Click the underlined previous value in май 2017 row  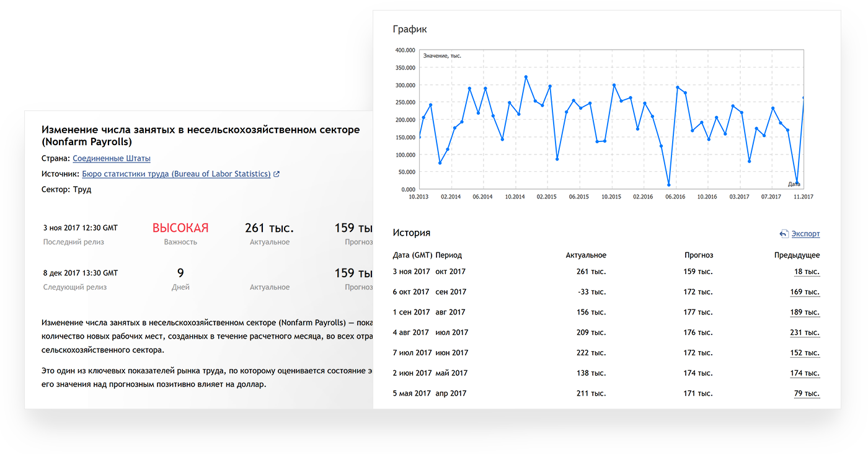pyautogui.click(x=805, y=373)
